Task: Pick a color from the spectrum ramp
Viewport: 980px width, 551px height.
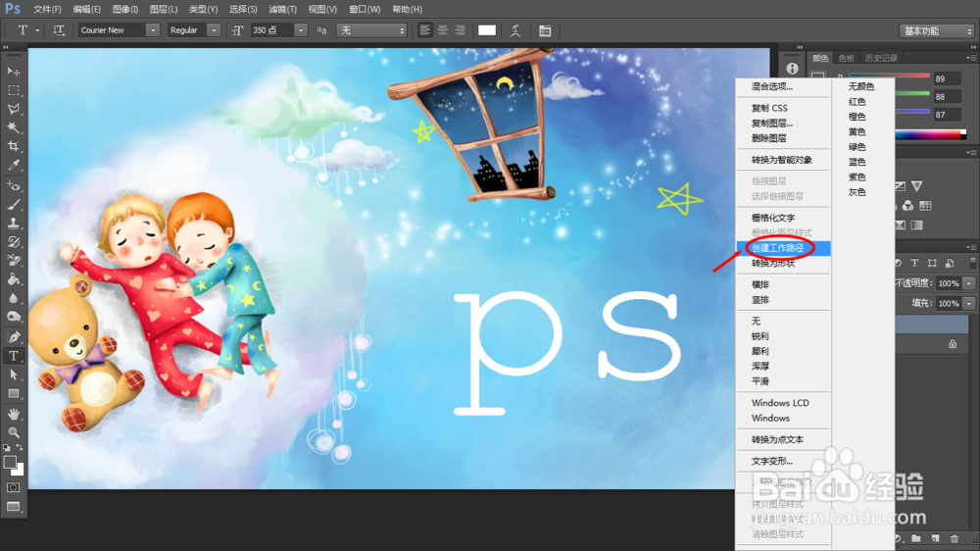Action: (931, 134)
